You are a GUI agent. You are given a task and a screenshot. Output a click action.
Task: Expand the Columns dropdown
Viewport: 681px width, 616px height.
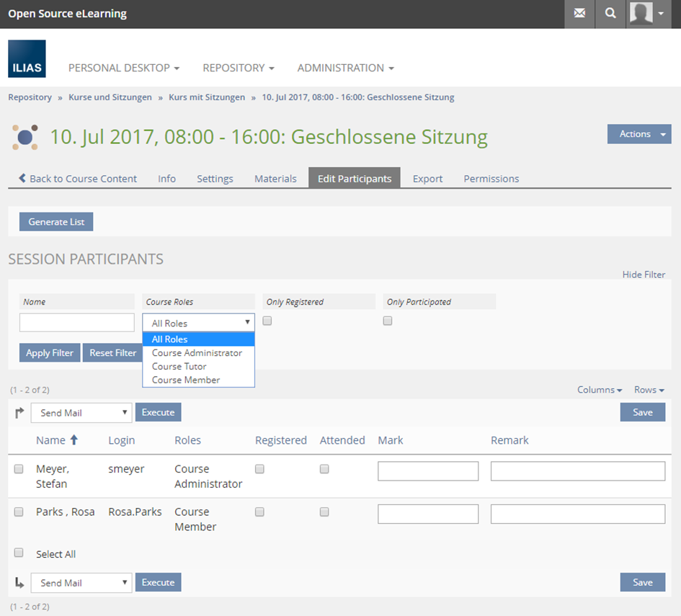pyautogui.click(x=600, y=390)
